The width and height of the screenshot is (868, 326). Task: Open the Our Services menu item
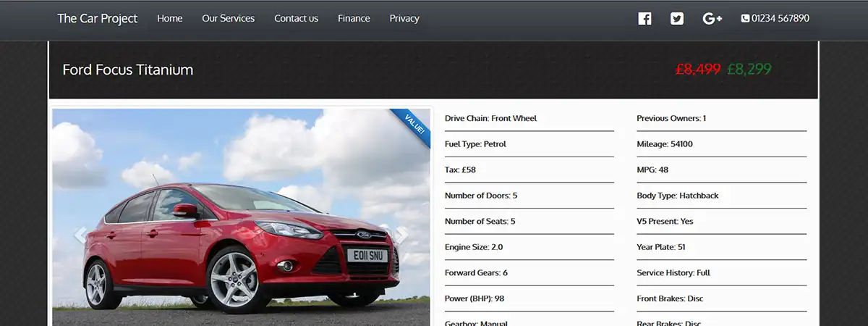coord(229,19)
